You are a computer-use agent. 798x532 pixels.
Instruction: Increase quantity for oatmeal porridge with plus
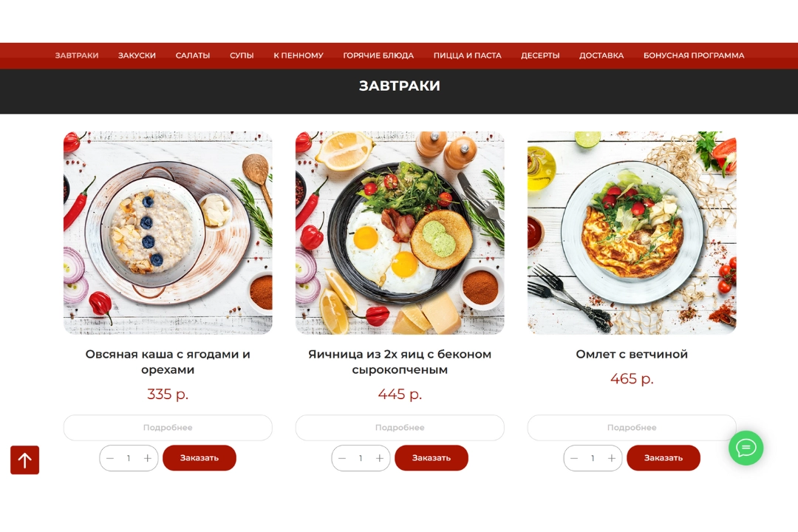148,458
